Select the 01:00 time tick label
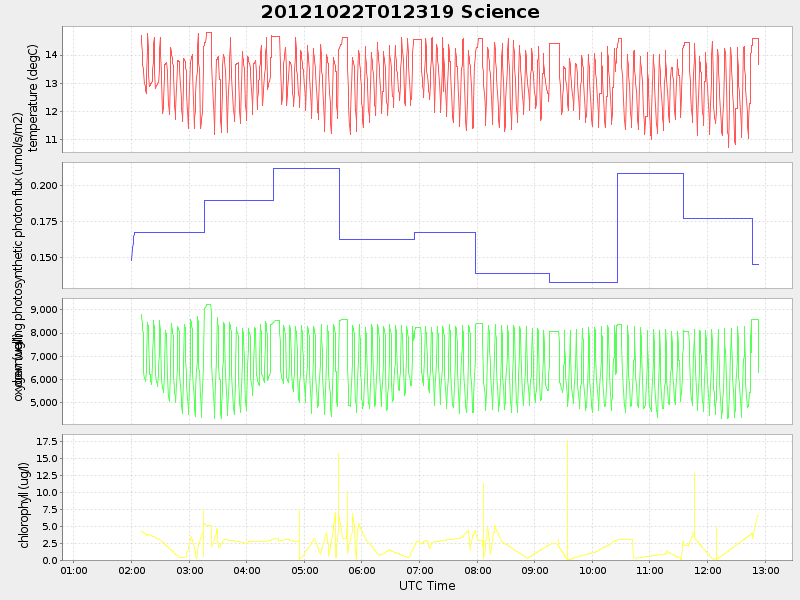 (74, 570)
